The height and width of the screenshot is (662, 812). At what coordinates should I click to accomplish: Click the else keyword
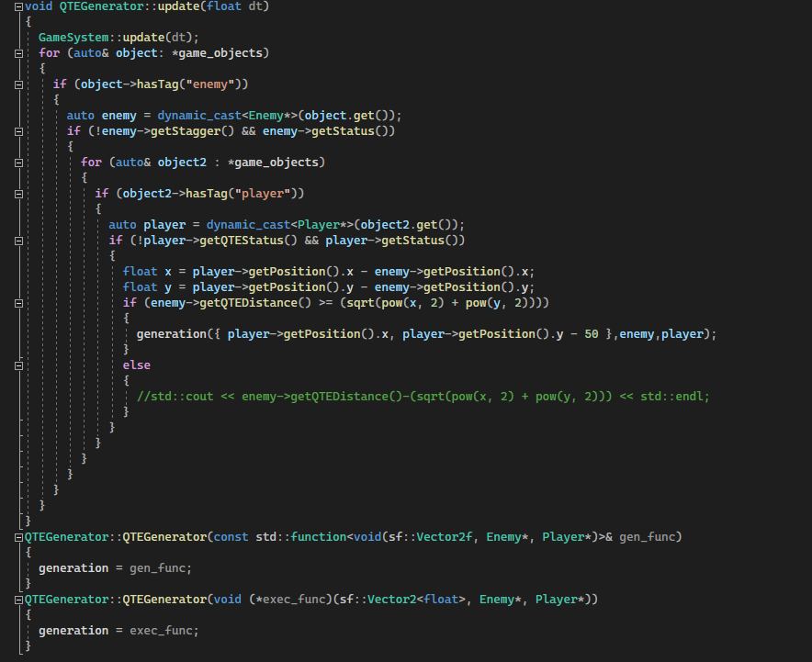click(x=137, y=365)
